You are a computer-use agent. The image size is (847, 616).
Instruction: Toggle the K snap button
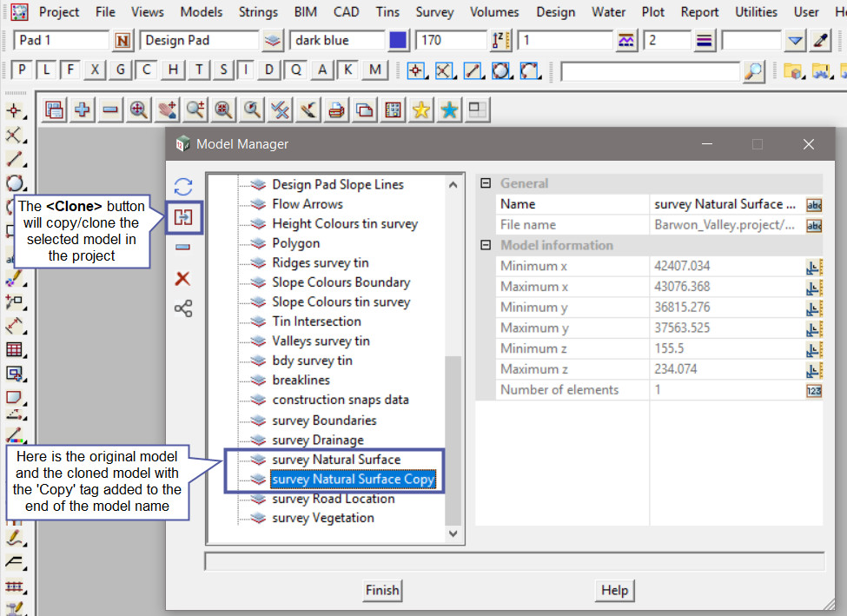348,70
